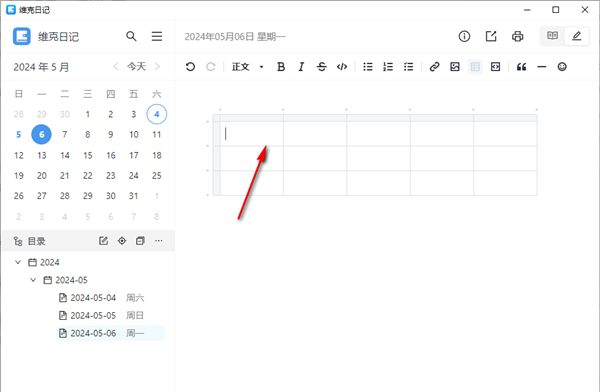
Task: Go to next month in the calendar
Action: click(x=157, y=67)
